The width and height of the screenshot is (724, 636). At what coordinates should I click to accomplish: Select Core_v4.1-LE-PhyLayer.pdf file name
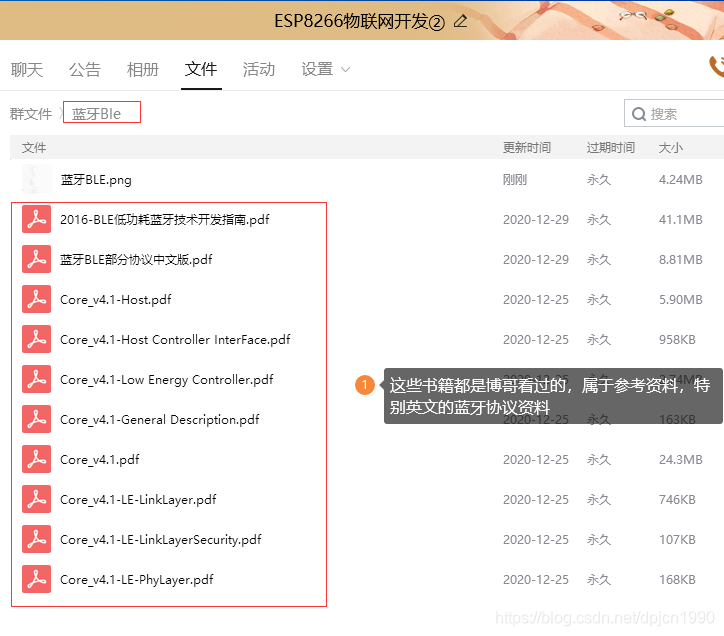(137, 580)
